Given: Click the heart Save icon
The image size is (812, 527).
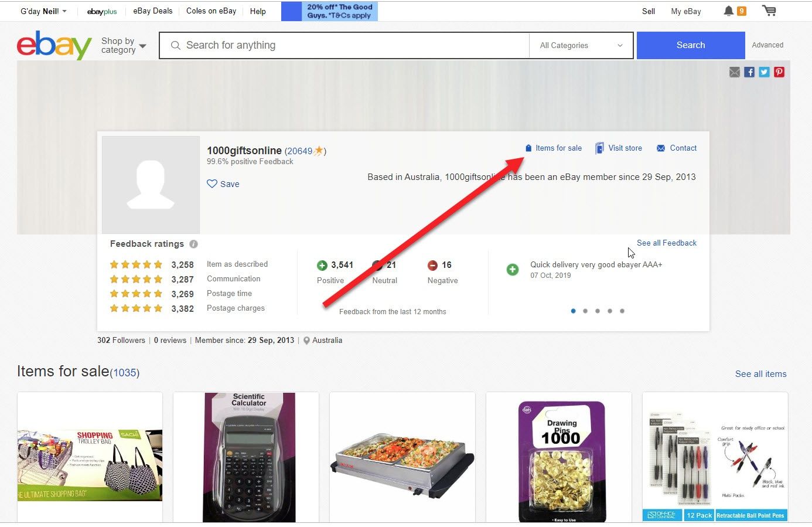Looking at the screenshot, I should [212, 183].
